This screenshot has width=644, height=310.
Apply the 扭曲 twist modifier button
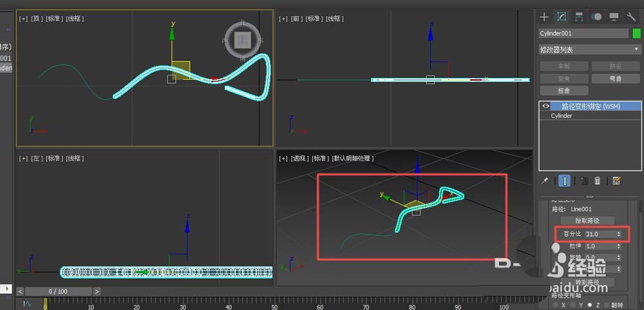tap(564, 90)
